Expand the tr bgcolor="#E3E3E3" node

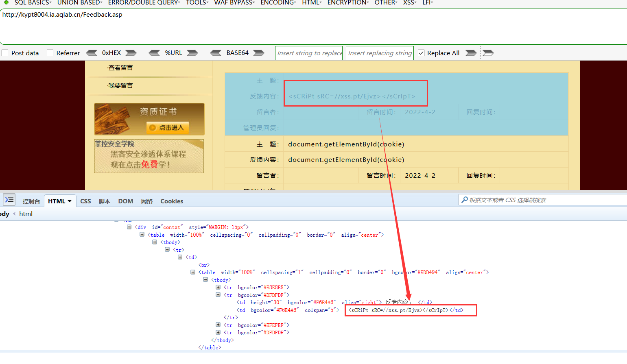coord(218,287)
